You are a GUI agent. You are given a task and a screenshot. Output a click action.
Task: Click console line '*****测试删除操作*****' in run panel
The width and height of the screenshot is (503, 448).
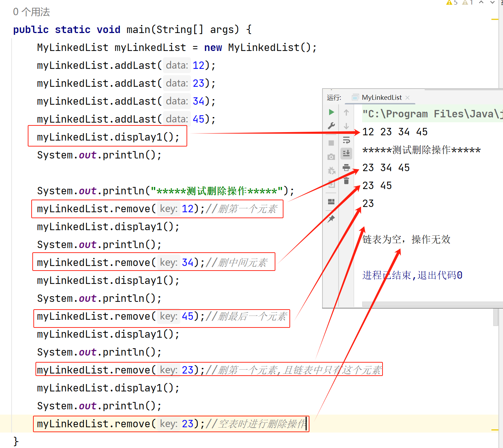pyautogui.click(x=421, y=150)
